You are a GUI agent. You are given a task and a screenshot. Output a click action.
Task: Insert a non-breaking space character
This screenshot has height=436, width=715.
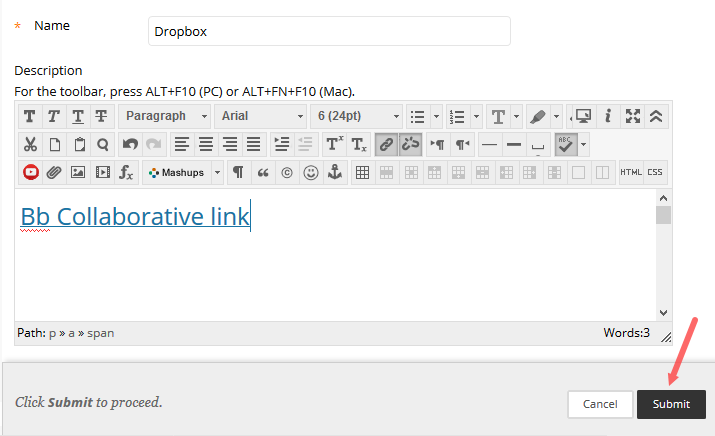(538, 145)
